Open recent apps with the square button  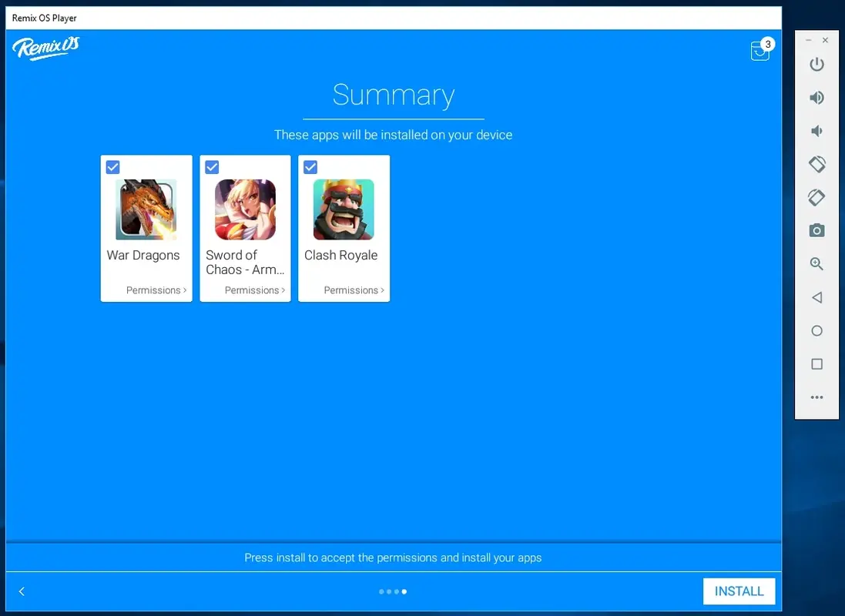pyautogui.click(x=816, y=364)
